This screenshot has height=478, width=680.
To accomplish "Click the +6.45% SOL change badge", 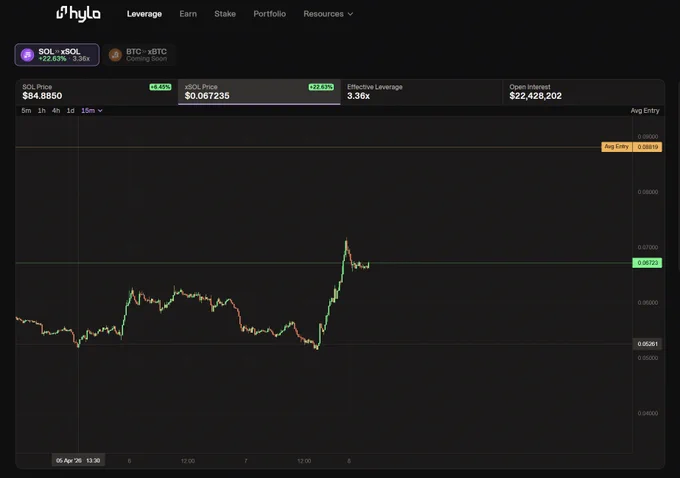I will [x=160, y=87].
